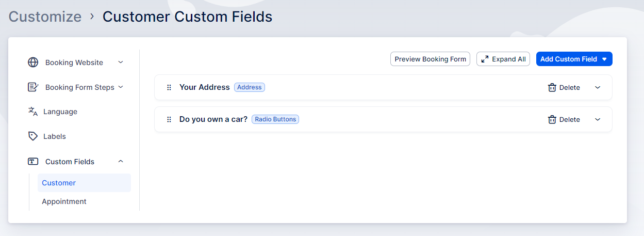Expand the Booking Form Steps chevron
This screenshot has height=236, width=644.
[x=121, y=87]
